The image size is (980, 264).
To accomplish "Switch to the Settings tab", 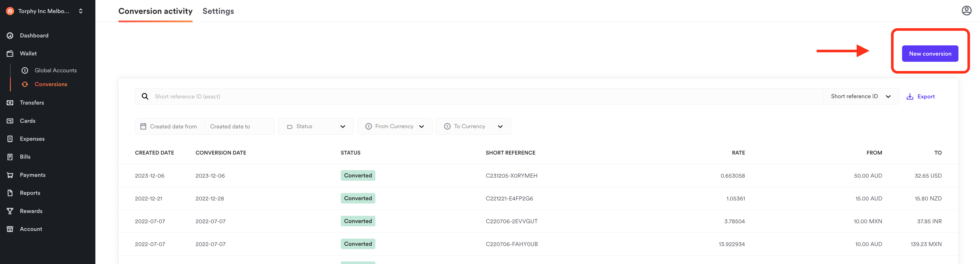I will (x=218, y=11).
